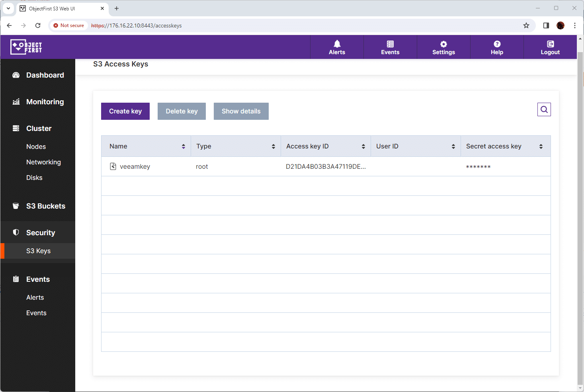Open the Alerts bell in top bar
The image size is (584, 392).
coord(337,47)
